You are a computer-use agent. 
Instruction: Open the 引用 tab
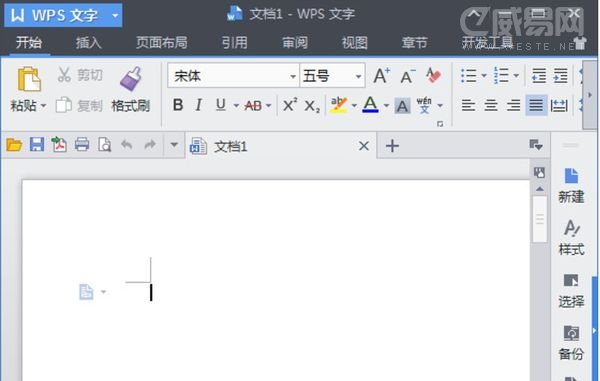[235, 42]
